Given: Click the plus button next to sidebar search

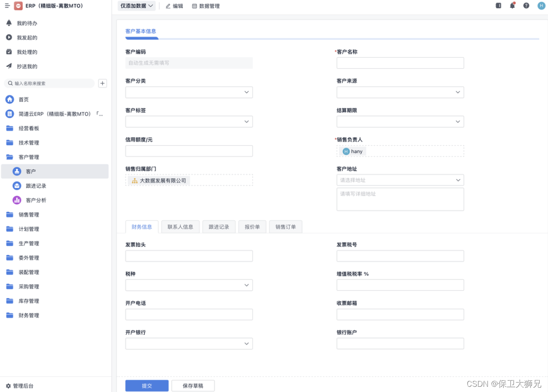Looking at the screenshot, I should coord(103,83).
